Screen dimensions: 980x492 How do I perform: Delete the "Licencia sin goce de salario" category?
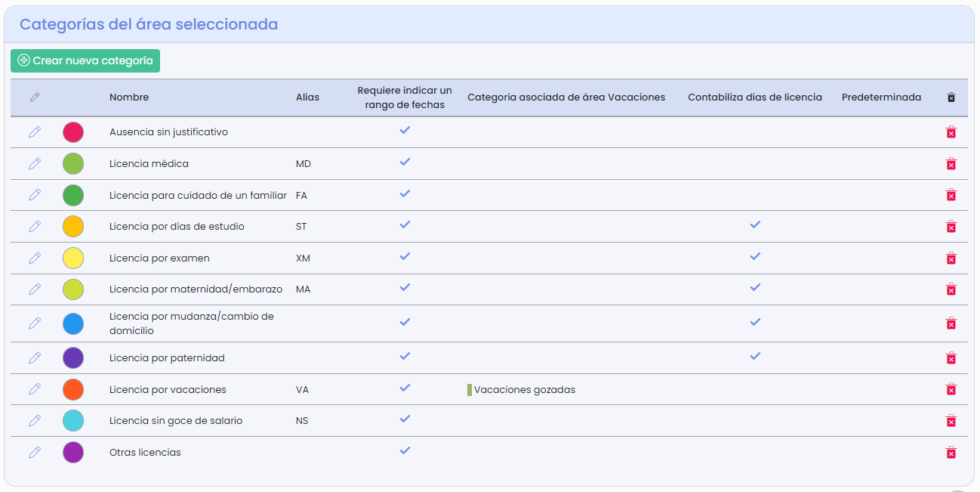pos(951,420)
